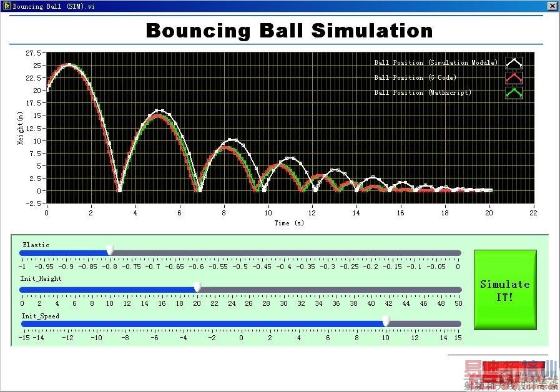This screenshot has width=560, height=392.
Task: Click the 'Init_Speed' slider label
Action: 41,316
